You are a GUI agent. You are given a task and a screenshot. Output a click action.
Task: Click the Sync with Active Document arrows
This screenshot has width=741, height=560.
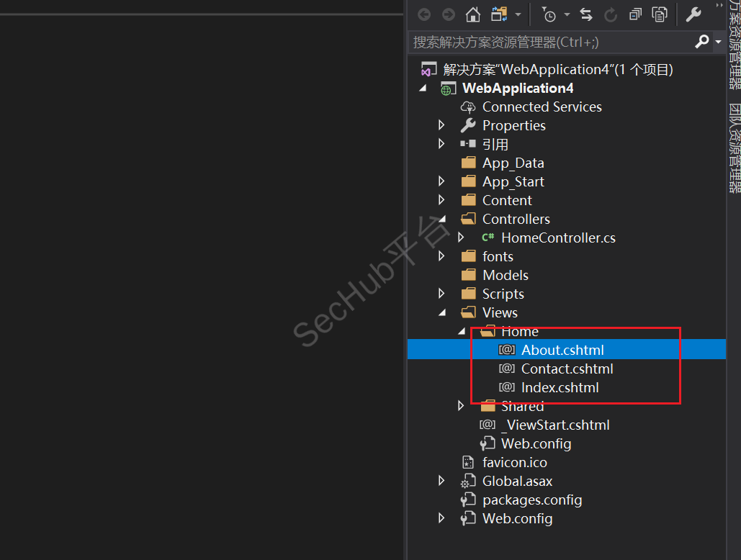pos(586,14)
